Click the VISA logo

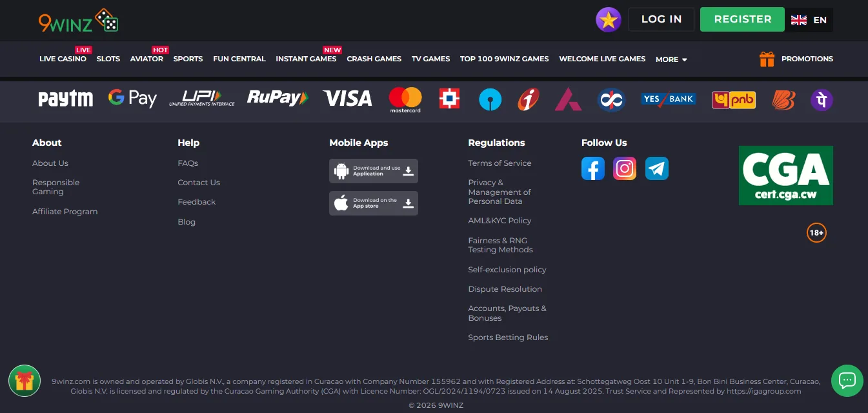point(347,99)
